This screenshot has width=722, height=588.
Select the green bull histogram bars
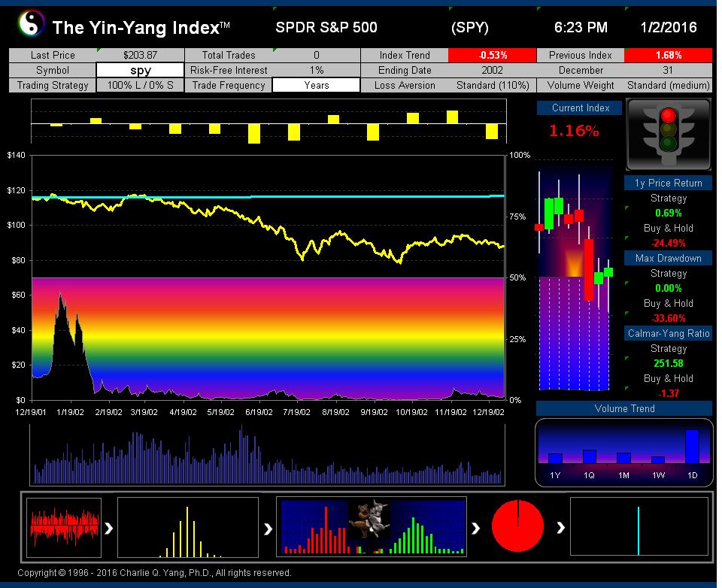426,535
